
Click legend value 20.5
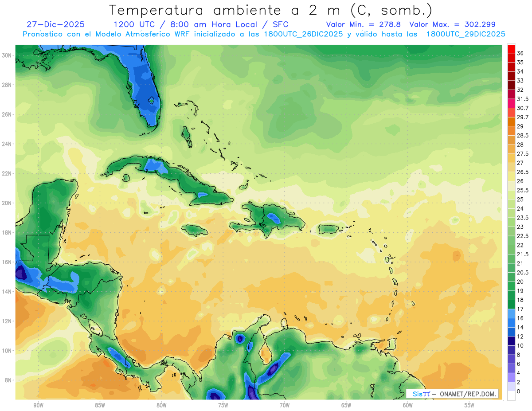(x=522, y=272)
